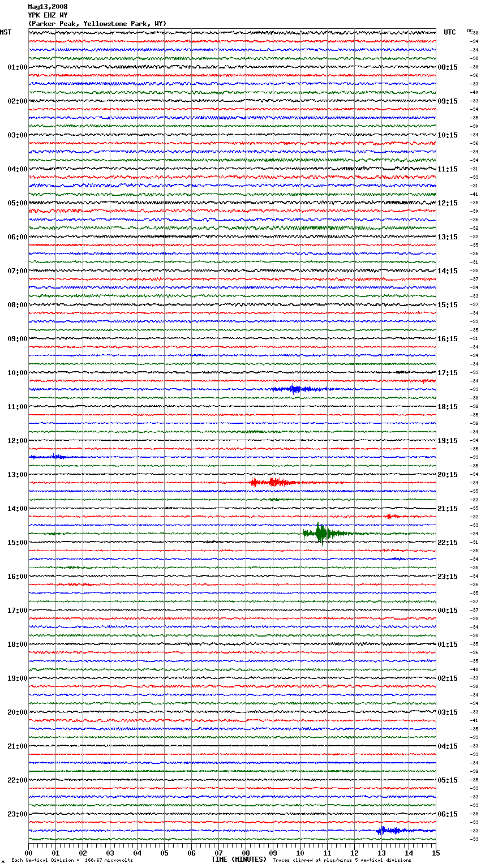Select the 23:00 MST hour label
The height and width of the screenshot is (868, 481).
18,814
